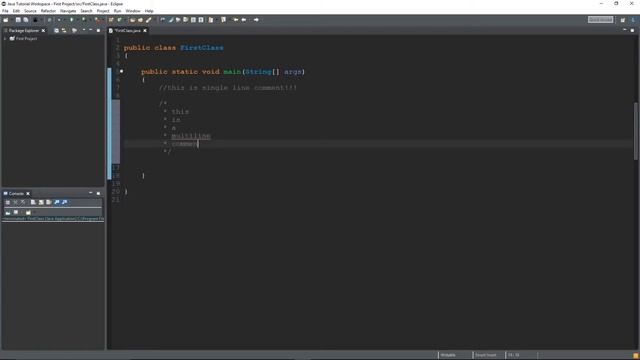Expand the First Project tree node
Image resolution: width=640 pixels, height=360 pixels.
pos(5,39)
